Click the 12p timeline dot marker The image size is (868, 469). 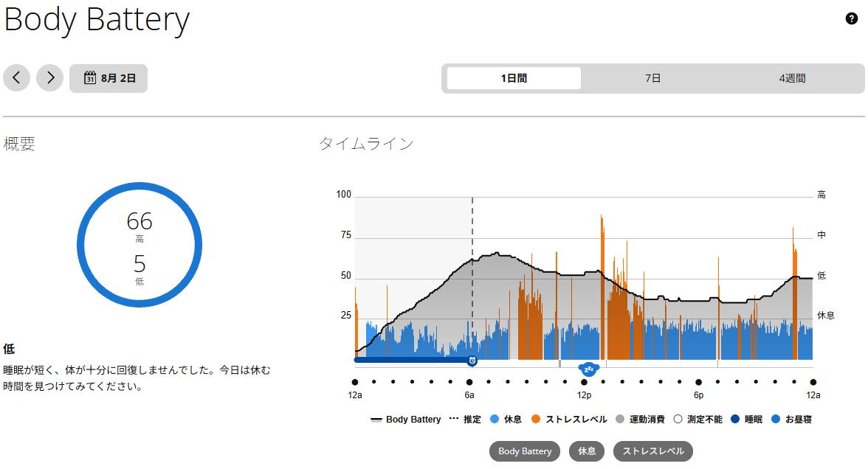584,382
